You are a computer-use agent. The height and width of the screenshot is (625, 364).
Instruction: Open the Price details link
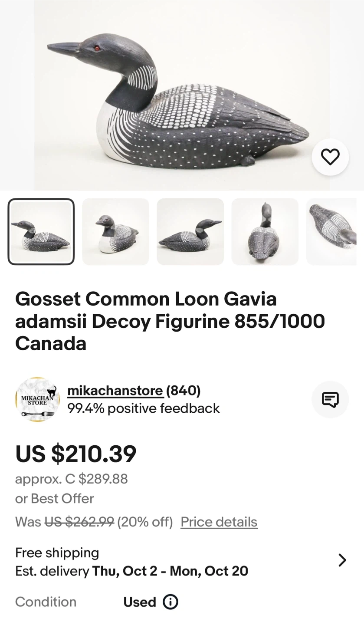pyautogui.click(x=219, y=522)
